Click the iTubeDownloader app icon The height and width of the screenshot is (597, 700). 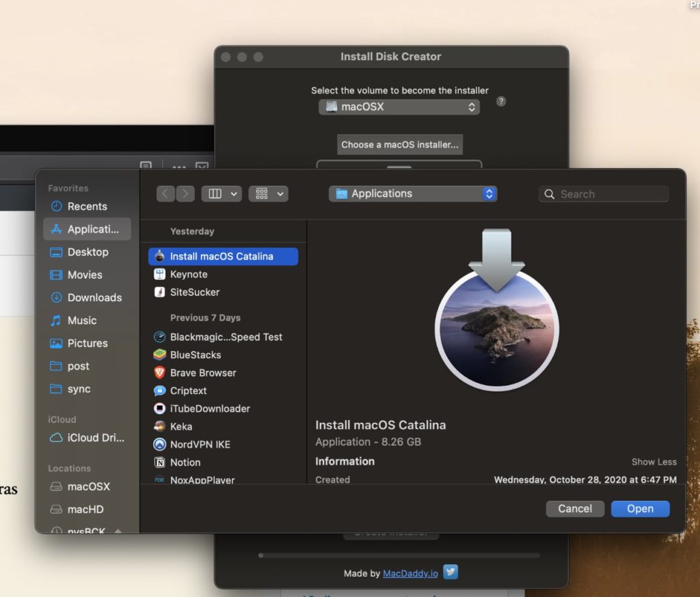(x=159, y=408)
